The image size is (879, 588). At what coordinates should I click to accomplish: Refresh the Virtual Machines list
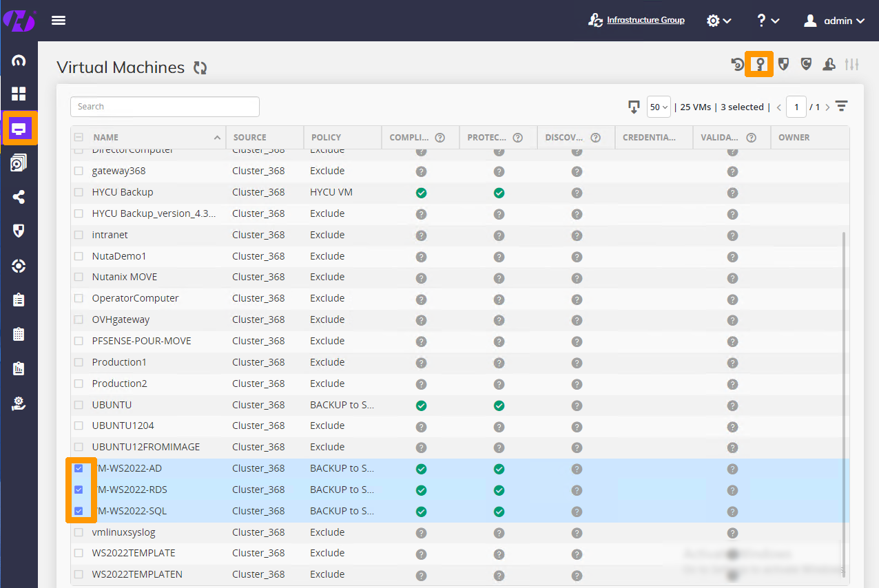point(199,67)
